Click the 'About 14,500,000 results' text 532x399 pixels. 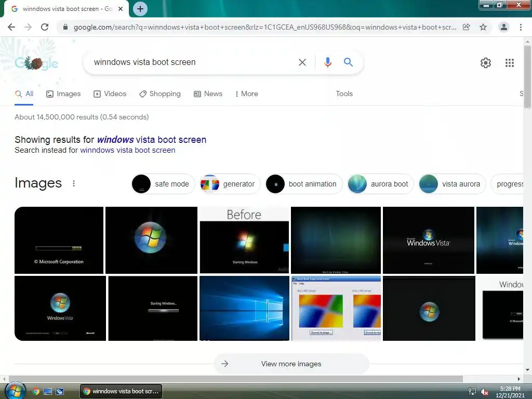pyautogui.click(x=82, y=117)
